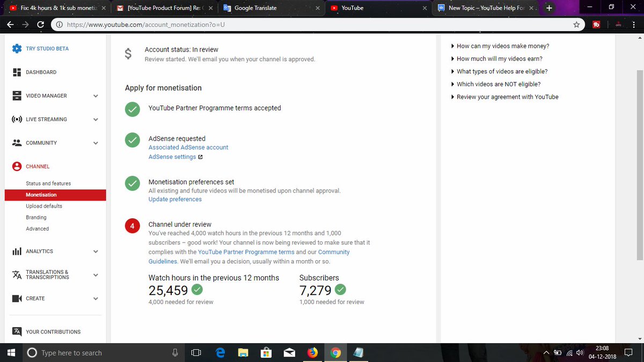644x362 pixels.
Task: Click the Try Studio Beta link
Action: (47, 49)
